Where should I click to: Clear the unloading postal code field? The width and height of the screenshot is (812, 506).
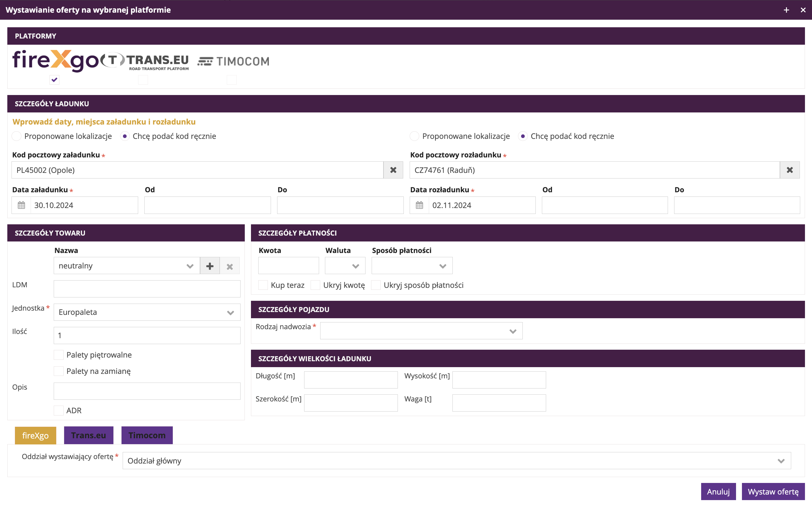click(x=789, y=170)
